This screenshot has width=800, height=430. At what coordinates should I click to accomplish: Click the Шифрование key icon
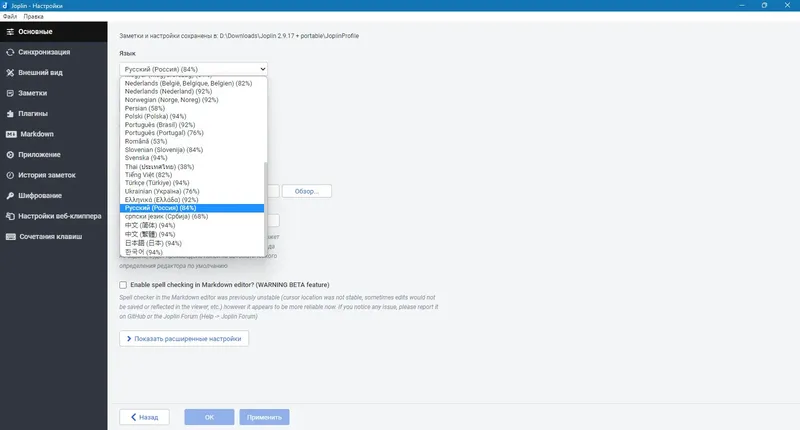(10, 195)
